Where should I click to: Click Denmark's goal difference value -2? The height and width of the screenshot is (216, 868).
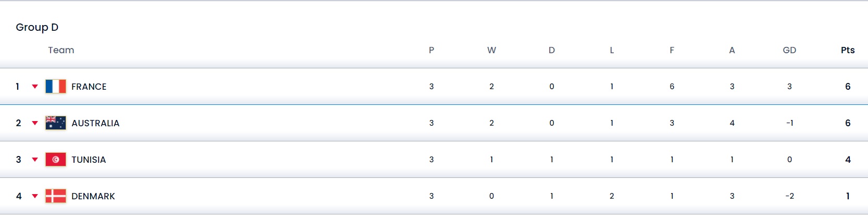[789, 196]
